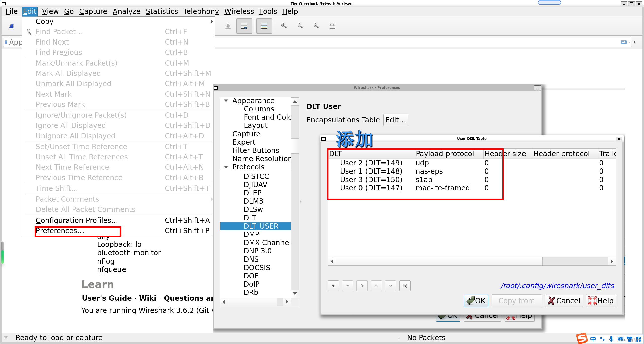The height and width of the screenshot is (344, 644).
Task: Select Name Resolution in the preferences tree
Action: pyautogui.click(x=262, y=159)
